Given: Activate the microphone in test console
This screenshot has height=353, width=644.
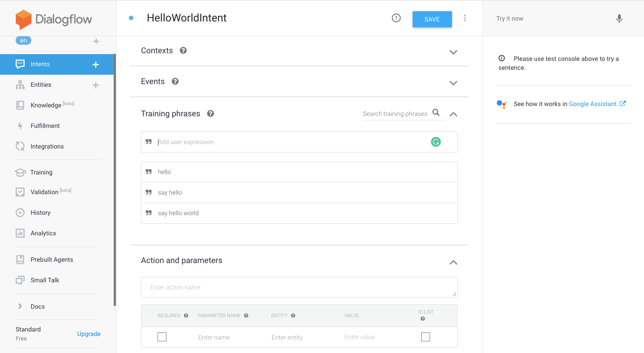Looking at the screenshot, I should [619, 18].
